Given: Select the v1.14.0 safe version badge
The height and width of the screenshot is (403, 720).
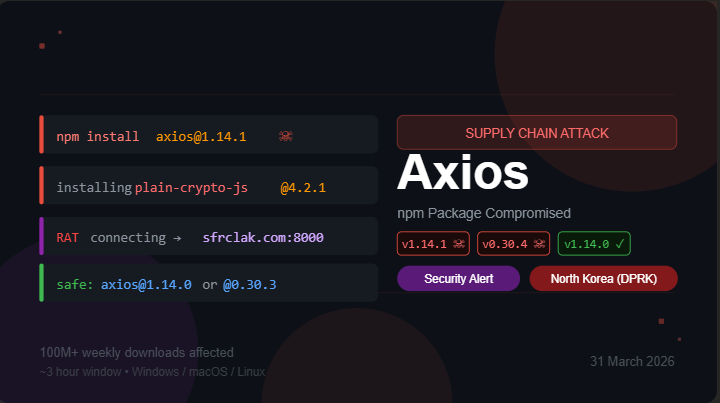Looking at the screenshot, I should [x=594, y=244].
